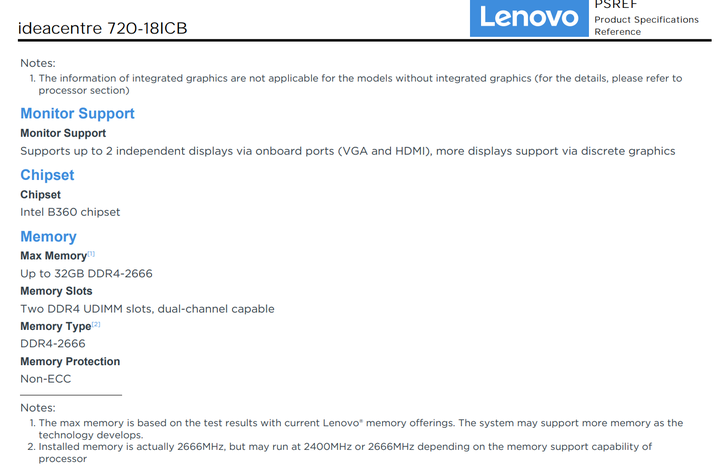The width and height of the screenshot is (720, 472).
Task: Click the memory note about max memory
Action: [356, 429]
